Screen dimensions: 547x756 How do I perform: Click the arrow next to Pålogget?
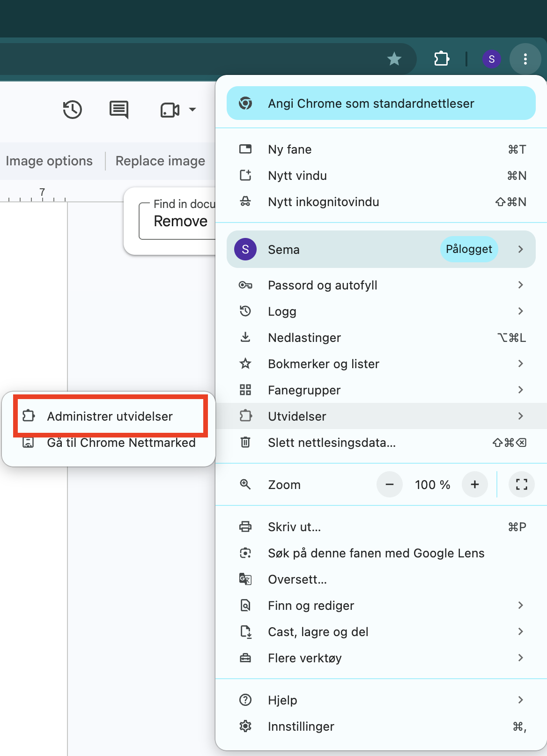point(521,249)
